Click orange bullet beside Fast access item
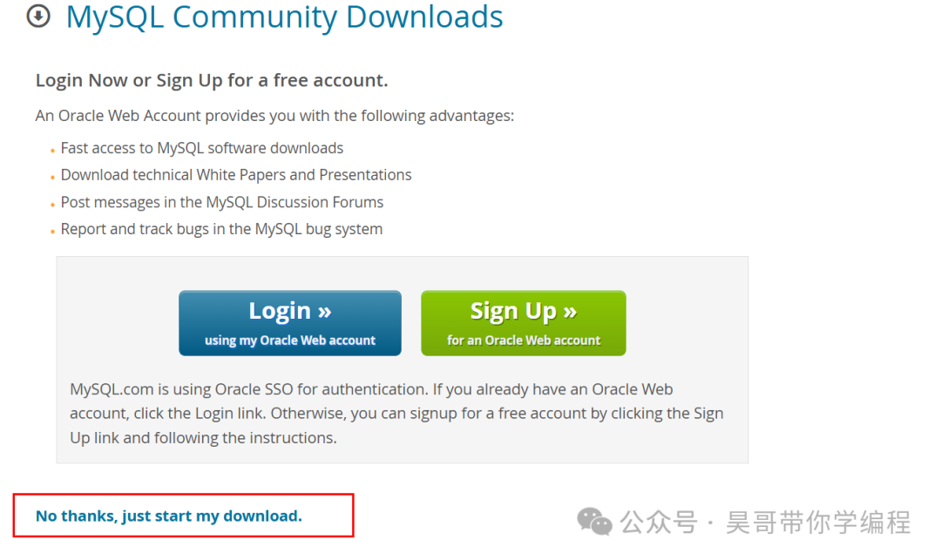 pos(53,151)
